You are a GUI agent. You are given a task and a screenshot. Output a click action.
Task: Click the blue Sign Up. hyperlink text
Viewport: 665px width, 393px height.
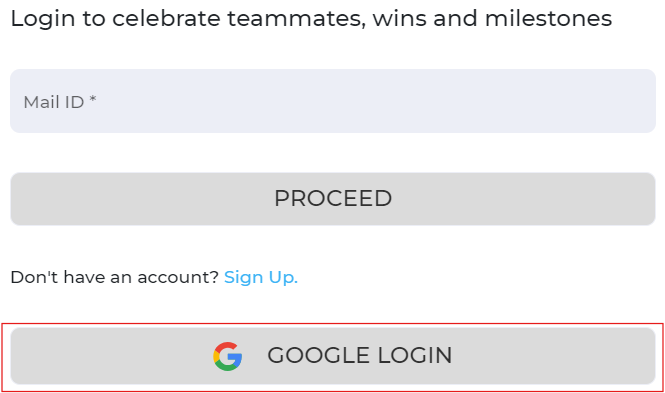[x=261, y=277]
